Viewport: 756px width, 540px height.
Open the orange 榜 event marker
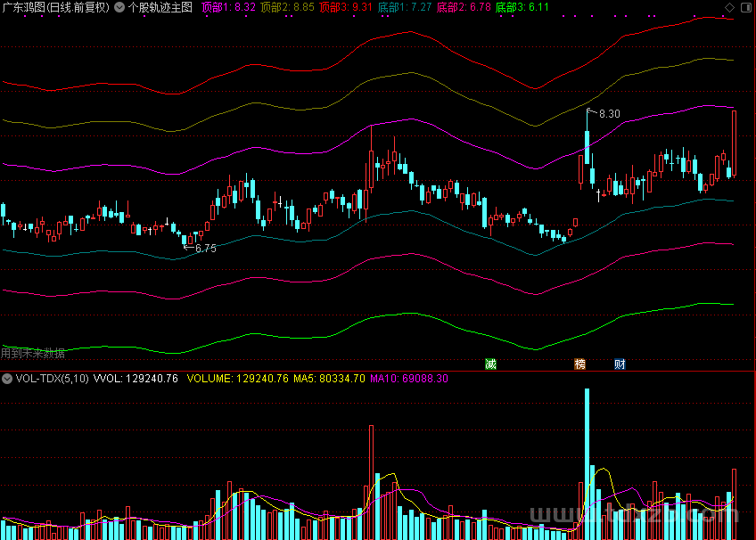[x=579, y=364]
